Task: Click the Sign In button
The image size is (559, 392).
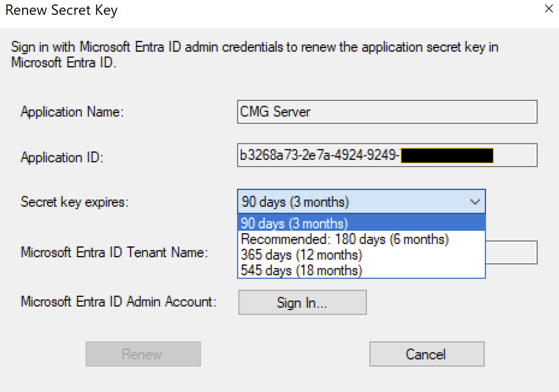Action: point(302,302)
